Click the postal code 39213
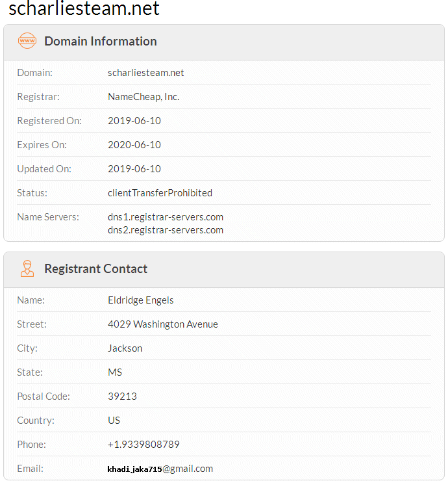 tap(122, 396)
